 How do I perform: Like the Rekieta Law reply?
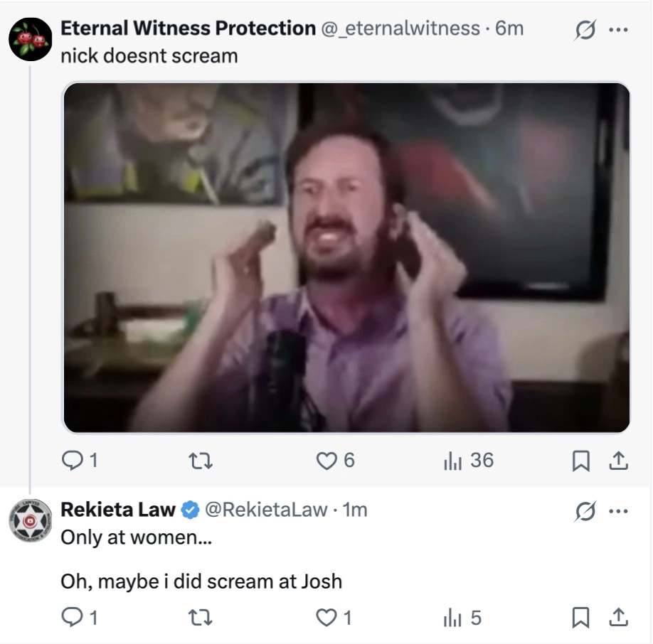pos(334,618)
